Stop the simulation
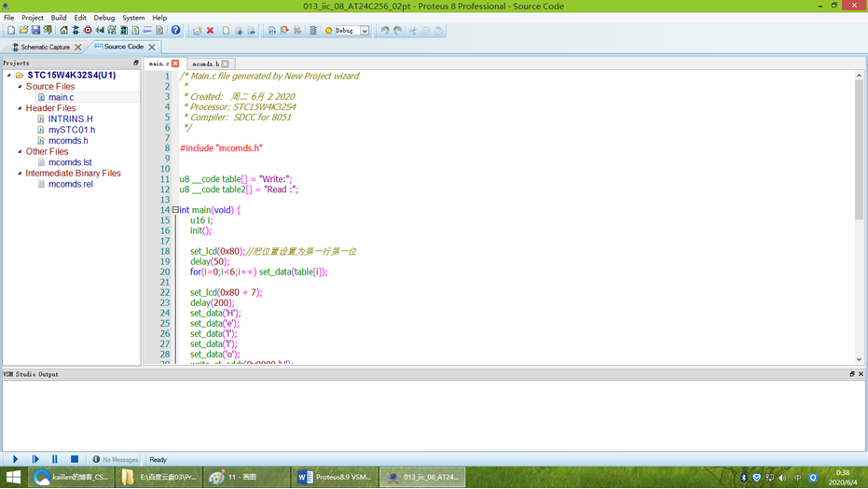 click(x=75, y=459)
